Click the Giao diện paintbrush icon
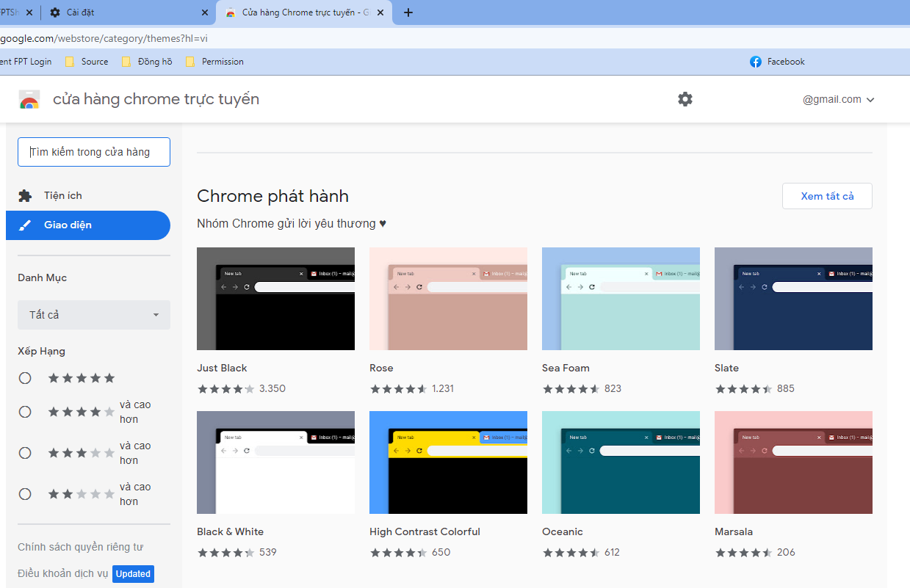Viewport: 910px width, 588px height. (x=24, y=225)
